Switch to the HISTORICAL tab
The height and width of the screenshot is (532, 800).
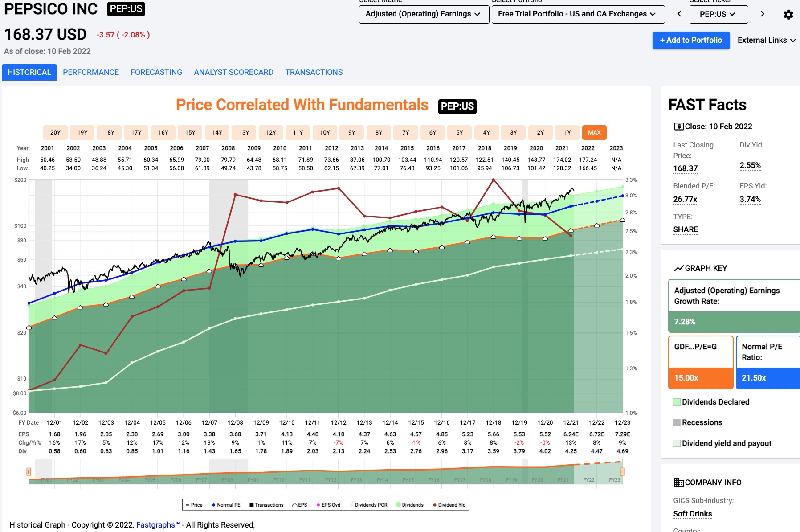(29, 72)
